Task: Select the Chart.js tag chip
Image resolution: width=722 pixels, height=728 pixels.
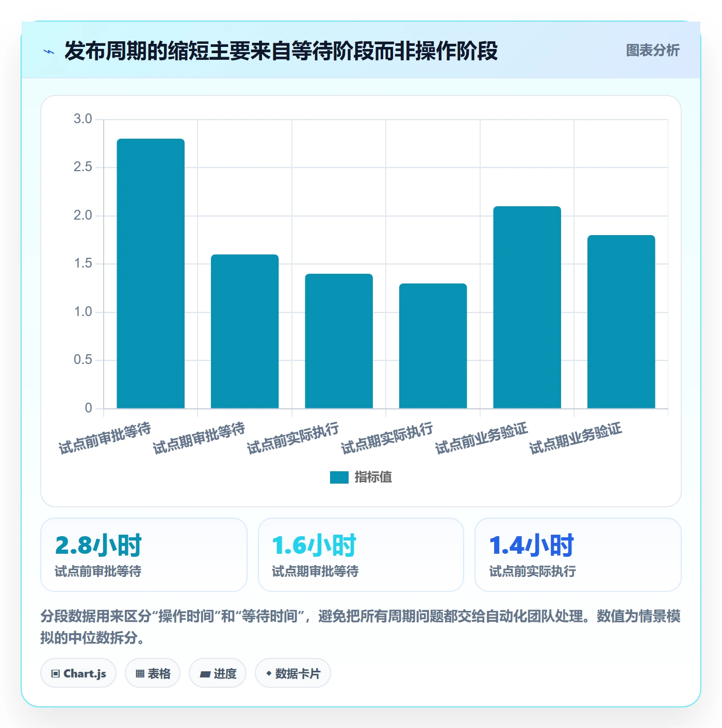Action: [78, 673]
